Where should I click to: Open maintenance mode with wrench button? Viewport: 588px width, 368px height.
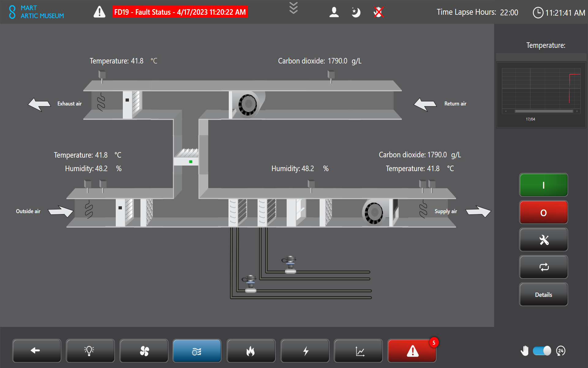click(x=543, y=240)
